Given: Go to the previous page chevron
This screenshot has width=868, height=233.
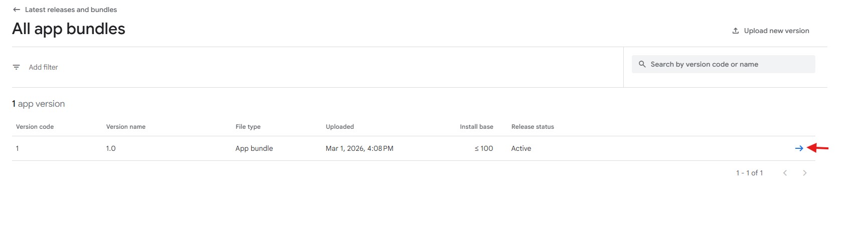Looking at the screenshot, I should tap(785, 173).
